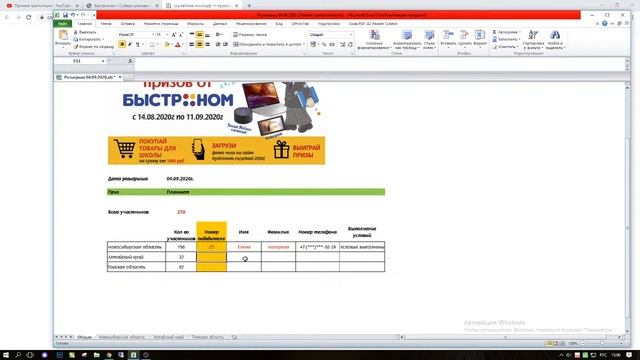Click the zoom slider in status bar

[x=602, y=344]
